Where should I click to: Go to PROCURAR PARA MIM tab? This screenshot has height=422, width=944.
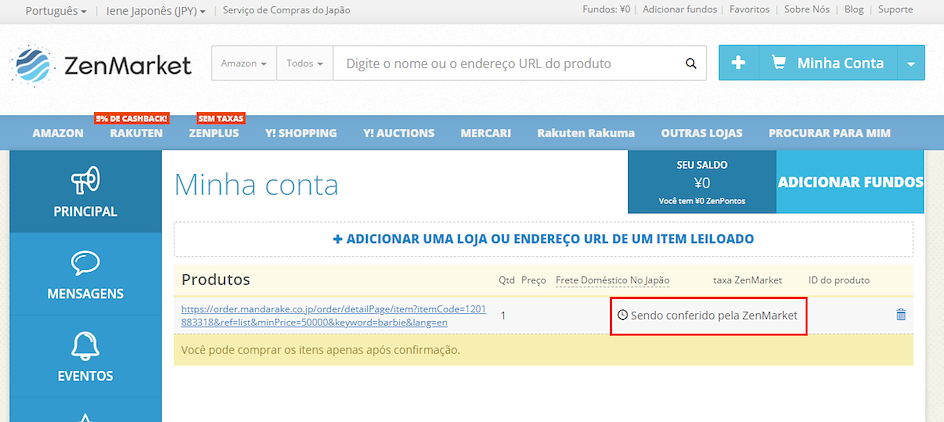[830, 133]
